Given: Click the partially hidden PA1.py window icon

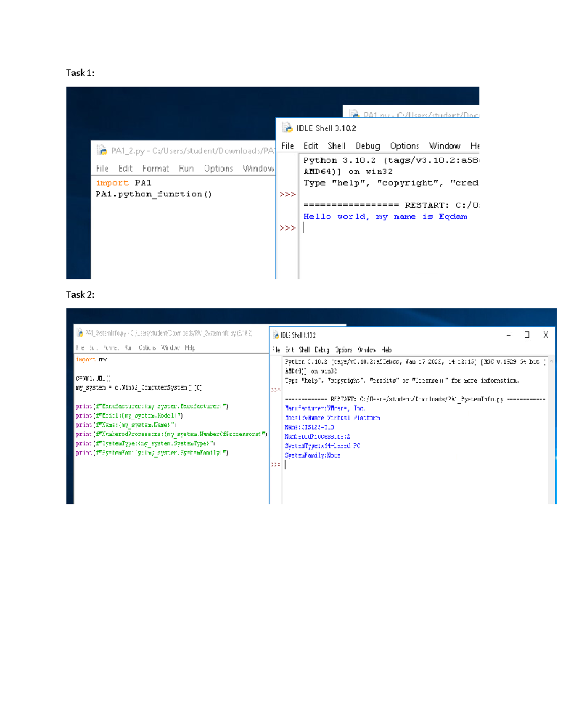Looking at the screenshot, I should click(354, 114).
